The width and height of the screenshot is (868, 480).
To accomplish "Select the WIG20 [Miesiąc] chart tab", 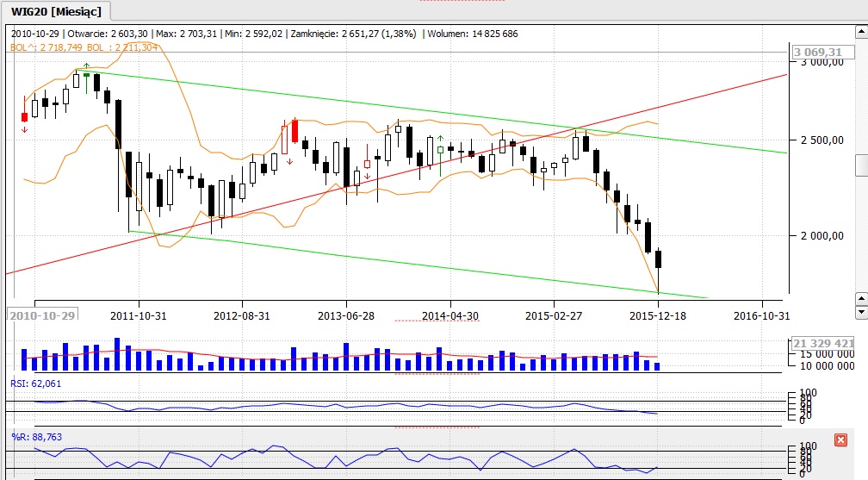I will (x=56, y=12).
